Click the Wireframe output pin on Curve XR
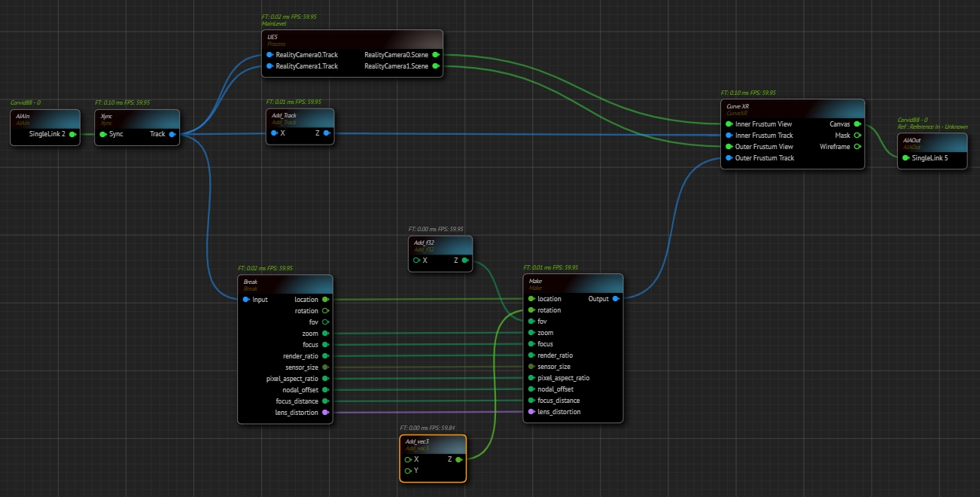Image resolution: width=980 pixels, height=497 pixels. 857,147
